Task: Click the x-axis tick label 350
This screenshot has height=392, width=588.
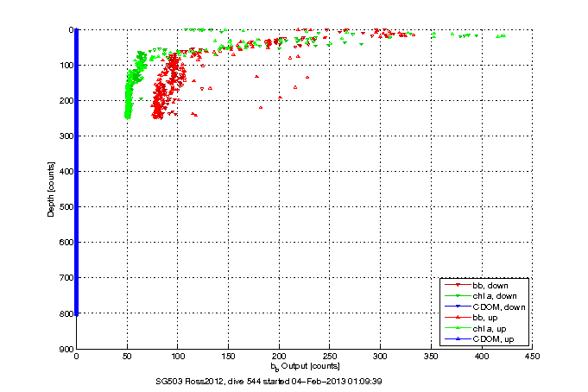Action: (431, 357)
